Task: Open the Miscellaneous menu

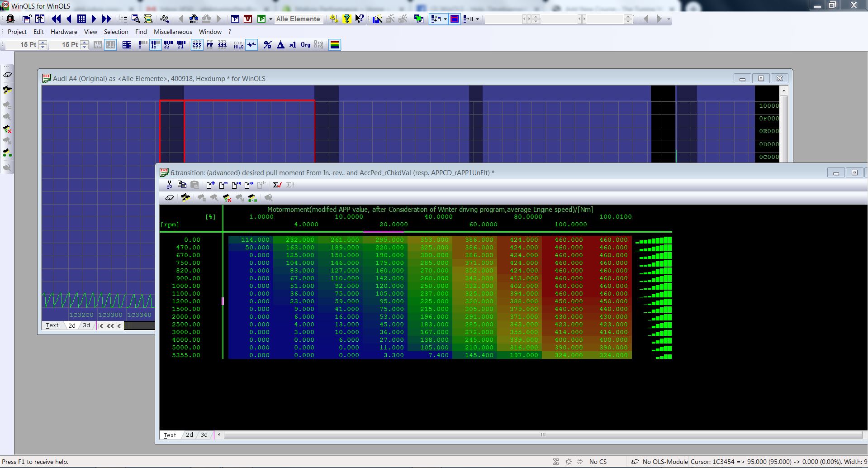Action: (173, 32)
